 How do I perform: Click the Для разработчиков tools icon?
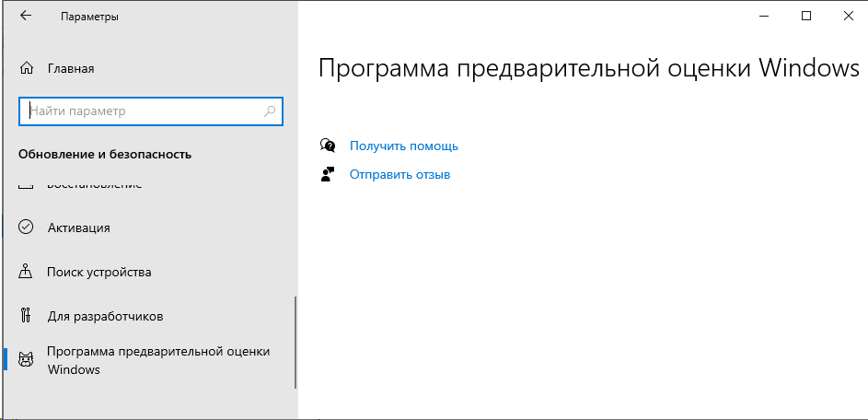(x=26, y=317)
